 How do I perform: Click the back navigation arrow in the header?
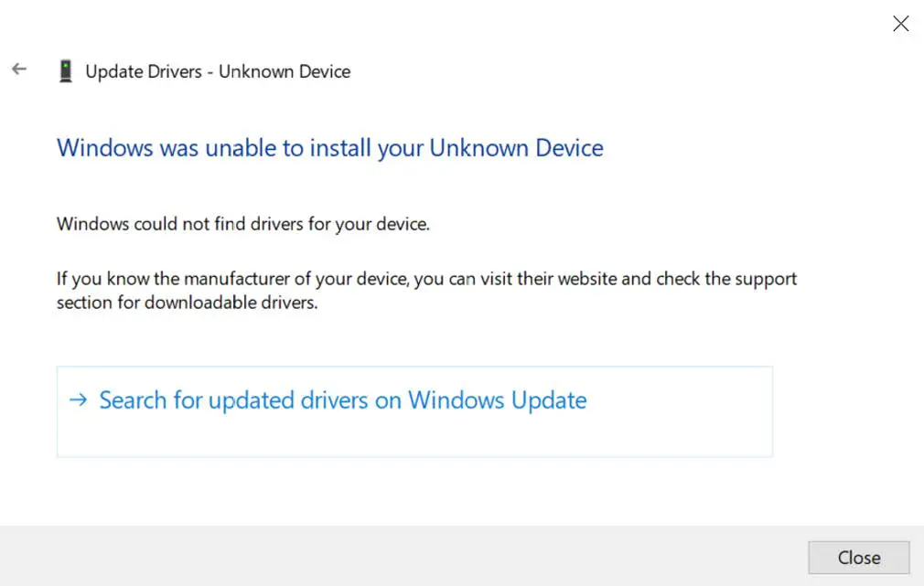19,69
